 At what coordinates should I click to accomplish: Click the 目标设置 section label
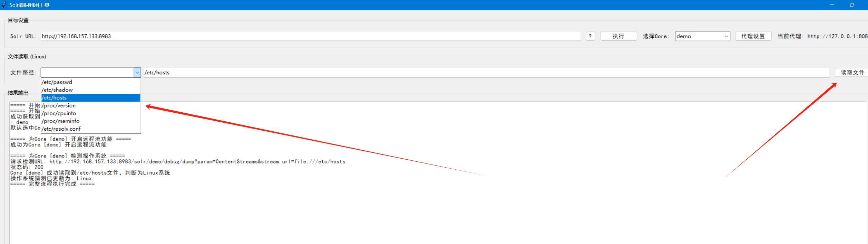(18, 20)
